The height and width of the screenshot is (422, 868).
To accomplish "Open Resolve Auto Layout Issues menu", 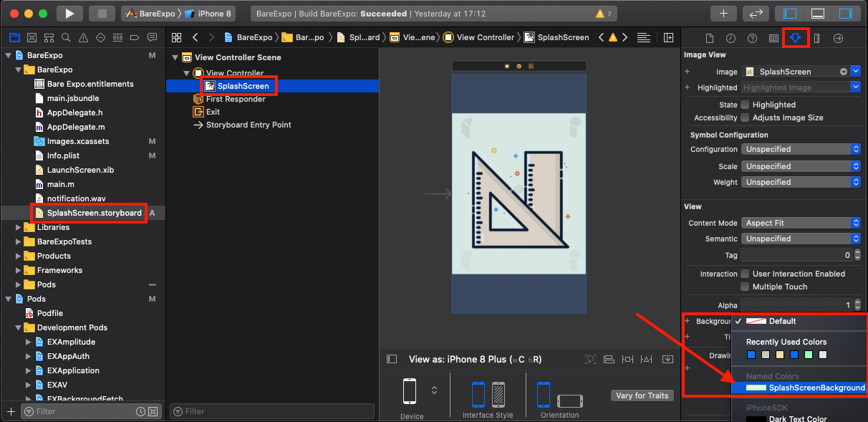I will pos(646,359).
